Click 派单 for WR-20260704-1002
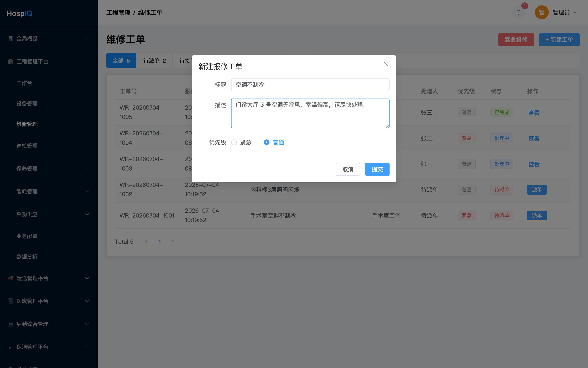Image resolution: width=588 pixels, height=368 pixels. coord(537,190)
